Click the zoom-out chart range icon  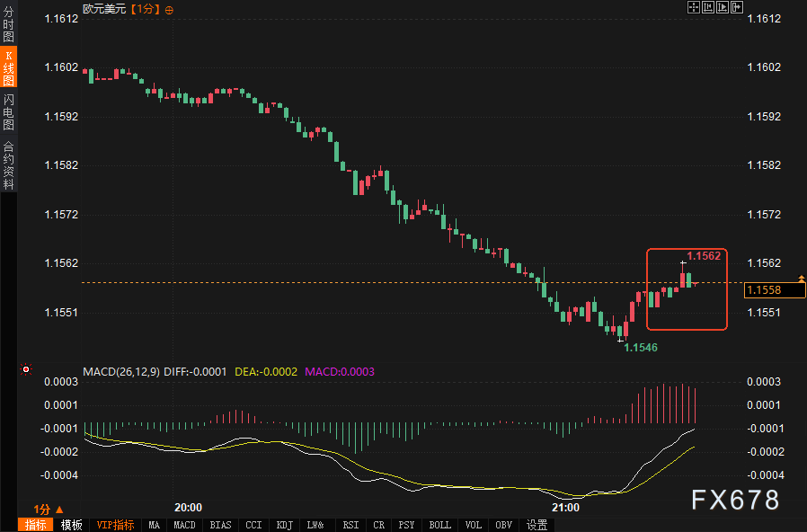(x=723, y=8)
